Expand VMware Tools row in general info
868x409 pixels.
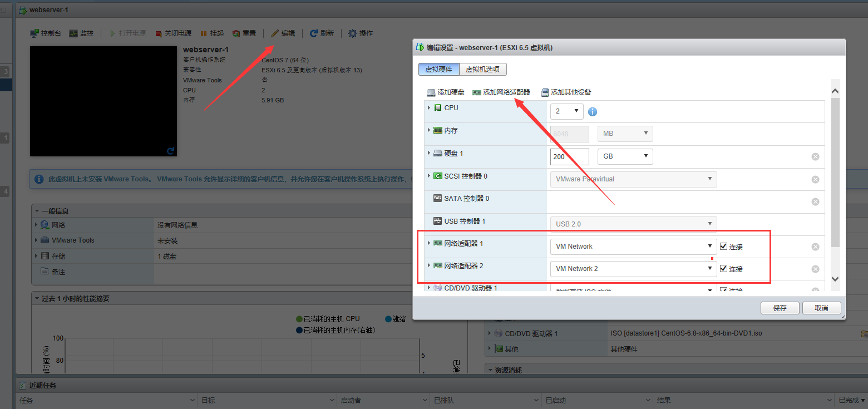point(36,240)
